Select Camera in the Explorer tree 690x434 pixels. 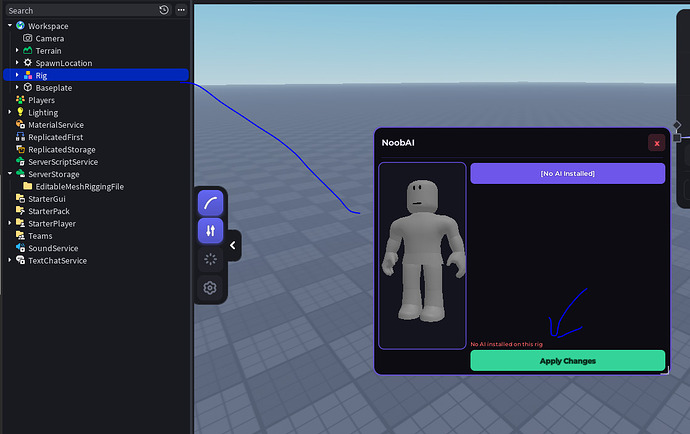click(50, 38)
